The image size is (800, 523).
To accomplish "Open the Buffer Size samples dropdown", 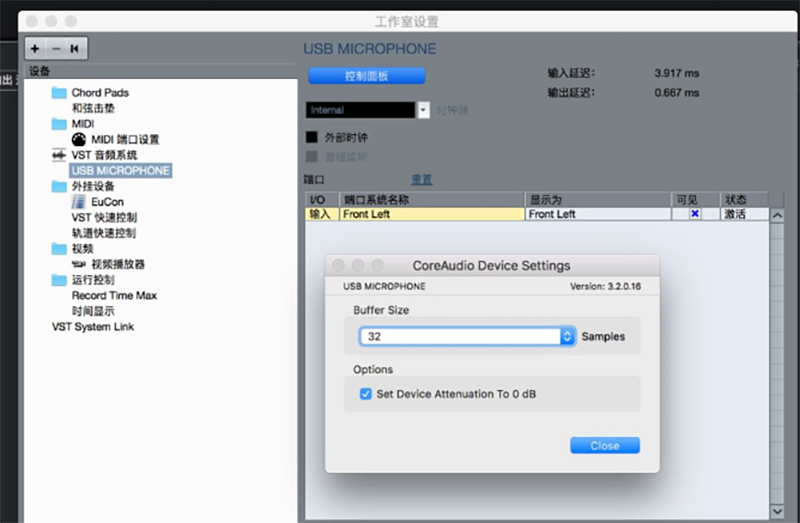I will 567,337.
